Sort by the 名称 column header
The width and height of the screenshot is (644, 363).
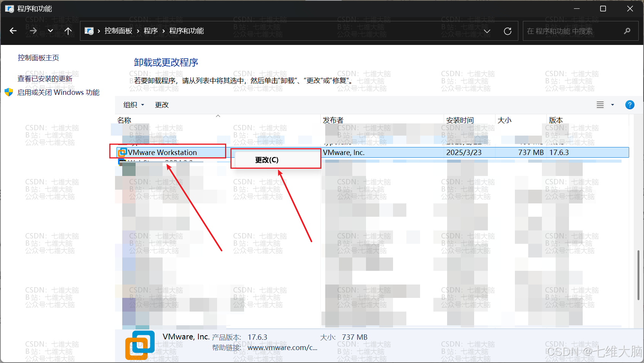124,120
